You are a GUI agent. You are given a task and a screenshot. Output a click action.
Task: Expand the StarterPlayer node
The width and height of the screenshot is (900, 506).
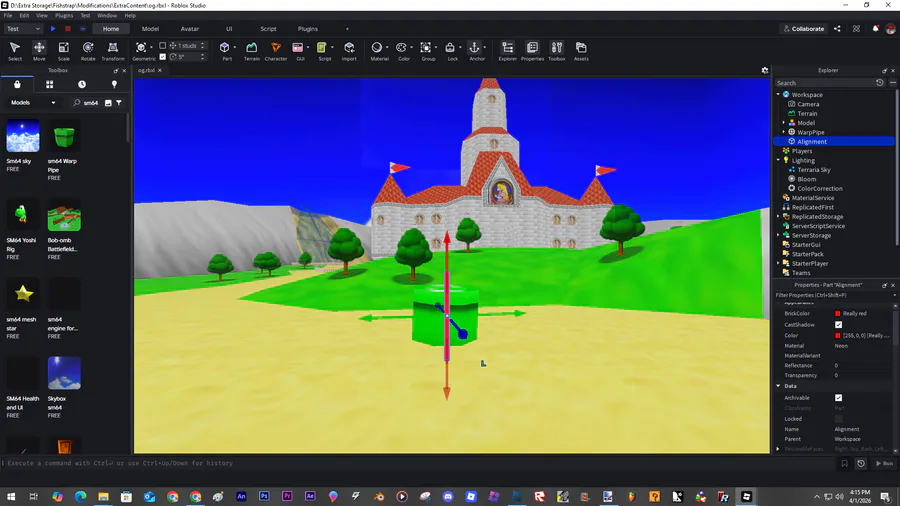tap(778, 263)
